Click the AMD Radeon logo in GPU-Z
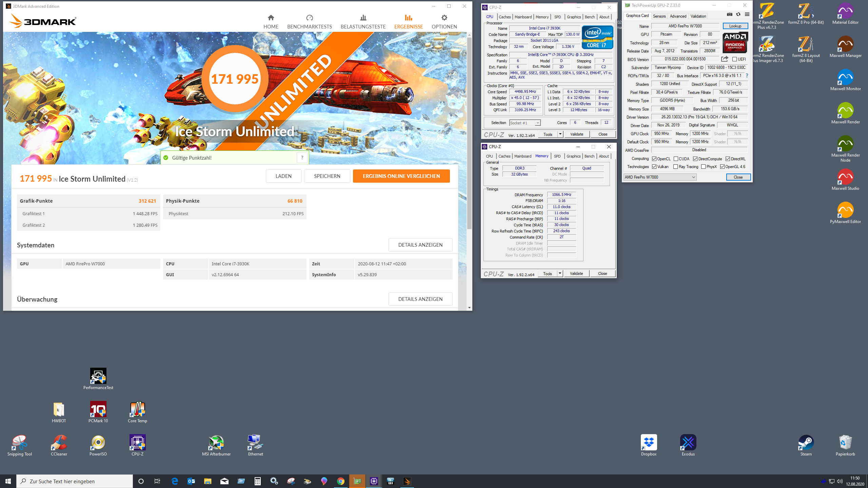 point(735,43)
